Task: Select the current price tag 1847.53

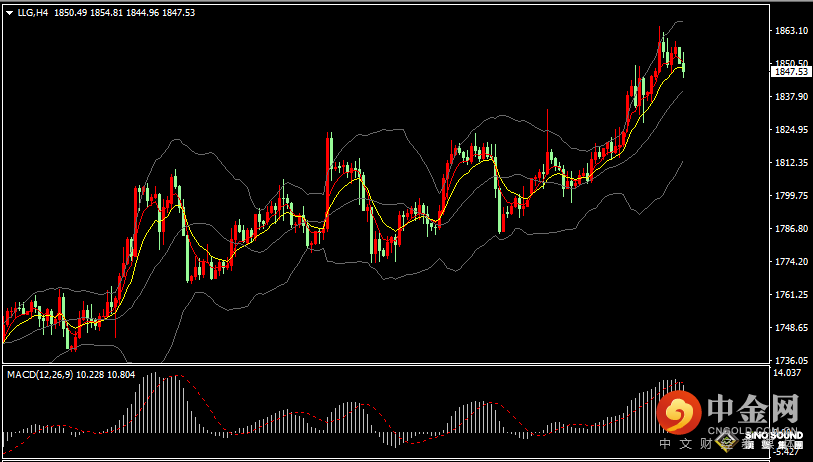Action: [x=790, y=71]
